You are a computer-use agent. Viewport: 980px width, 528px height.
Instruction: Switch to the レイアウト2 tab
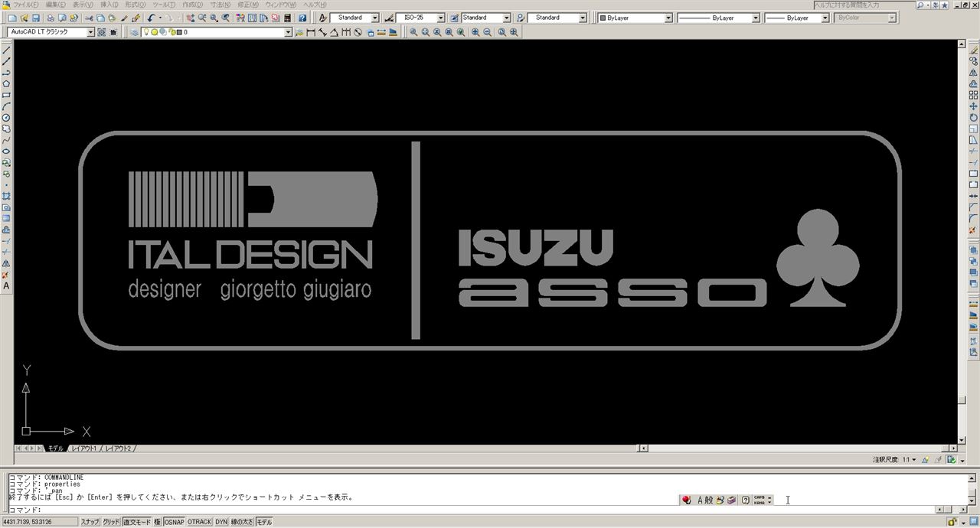click(x=119, y=448)
